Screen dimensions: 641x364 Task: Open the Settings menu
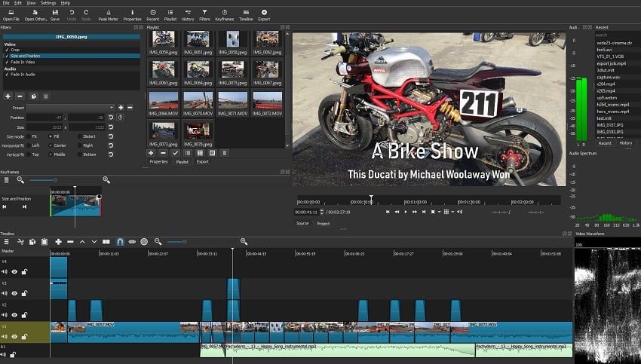tap(48, 3)
